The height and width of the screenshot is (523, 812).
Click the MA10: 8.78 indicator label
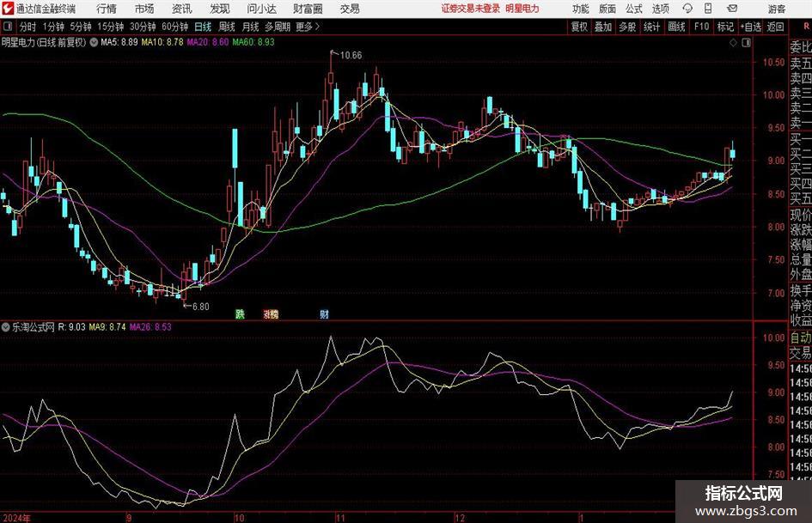coord(162,42)
